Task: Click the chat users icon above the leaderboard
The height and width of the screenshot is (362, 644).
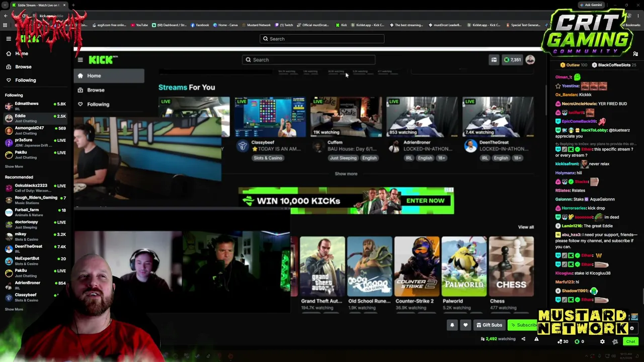Action: click(x=635, y=54)
